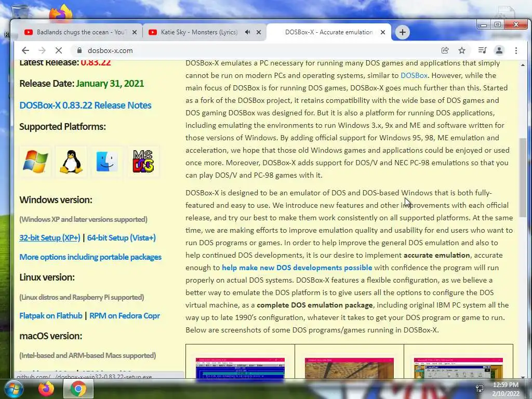Click the lock icon in the address bar
This screenshot has width=532, height=399.
point(79,50)
